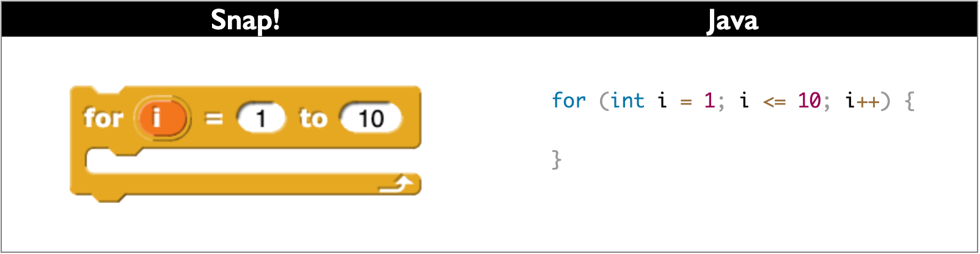Select the orange "i" variable in the Snap! block

coord(161,118)
